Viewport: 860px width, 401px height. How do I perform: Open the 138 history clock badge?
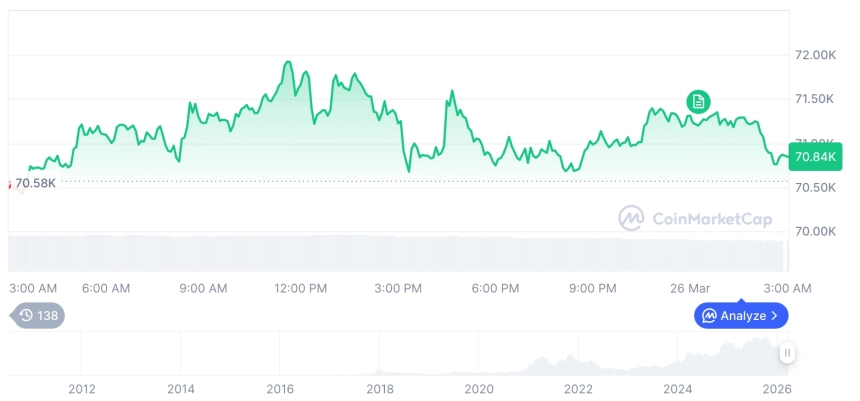click(x=40, y=315)
